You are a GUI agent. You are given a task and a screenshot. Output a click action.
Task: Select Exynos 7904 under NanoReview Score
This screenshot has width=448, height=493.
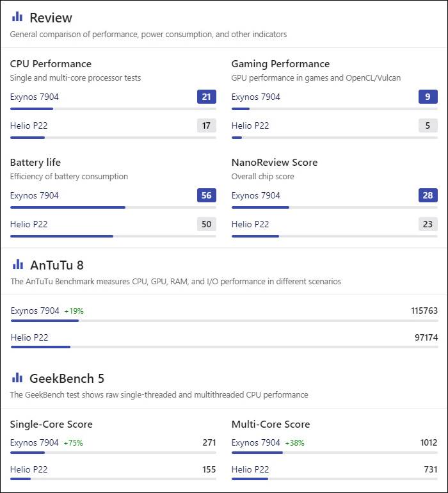click(255, 195)
